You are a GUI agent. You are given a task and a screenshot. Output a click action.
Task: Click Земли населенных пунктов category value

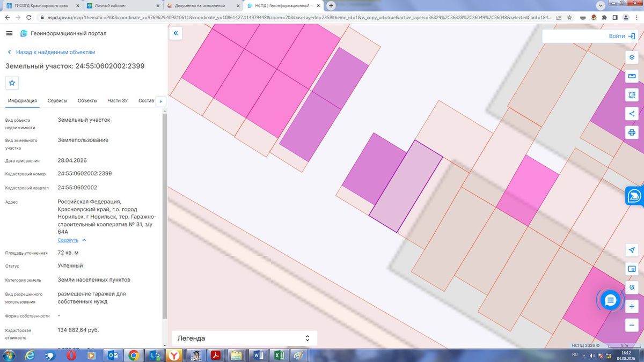coord(94,280)
